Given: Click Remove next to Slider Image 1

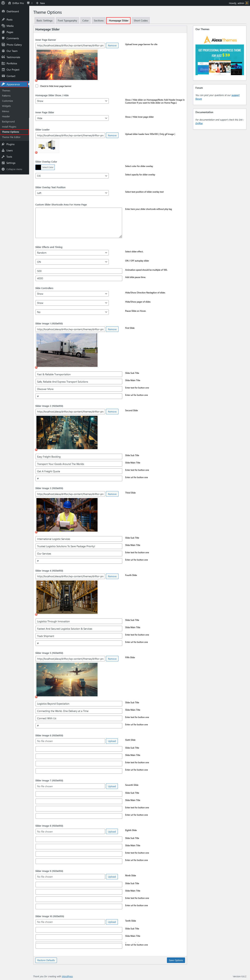Looking at the screenshot, I should [x=112, y=329].
